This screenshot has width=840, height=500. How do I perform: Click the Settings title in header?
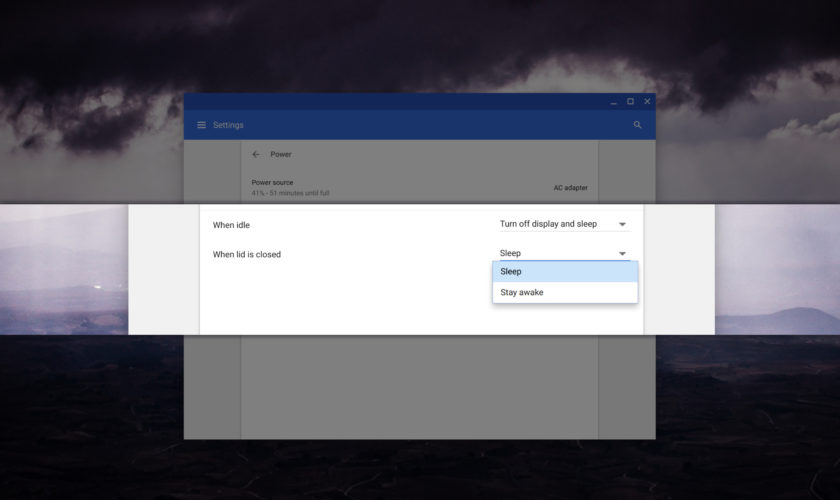[228, 125]
